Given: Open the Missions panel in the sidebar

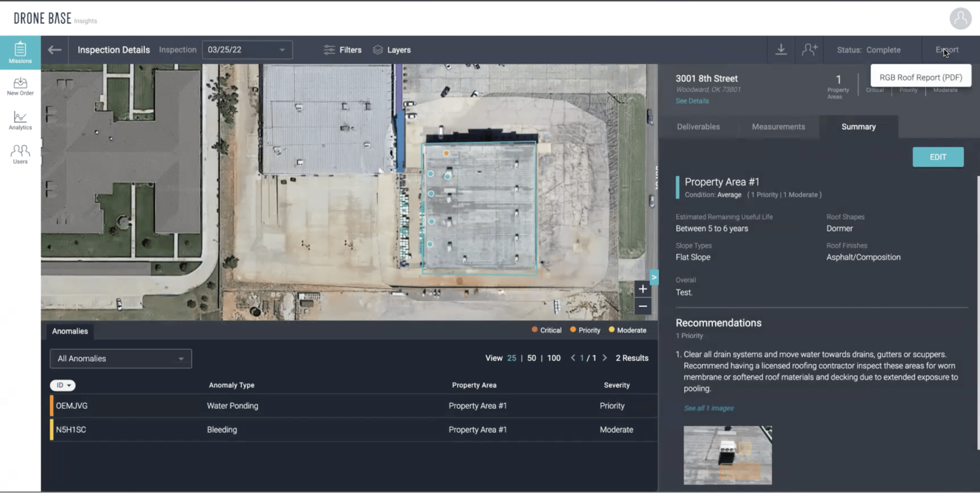Looking at the screenshot, I should point(20,51).
